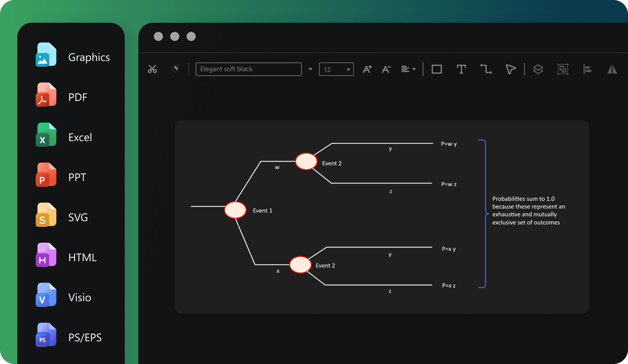Select the text insertion tool
Image resolution: width=628 pixels, height=364 pixels.
pyautogui.click(x=461, y=69)
